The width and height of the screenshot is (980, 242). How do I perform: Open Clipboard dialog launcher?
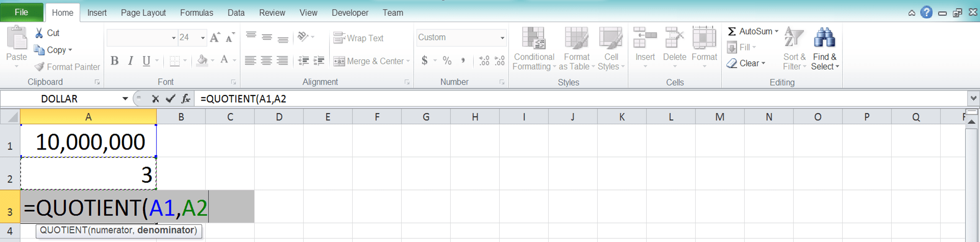97,82
